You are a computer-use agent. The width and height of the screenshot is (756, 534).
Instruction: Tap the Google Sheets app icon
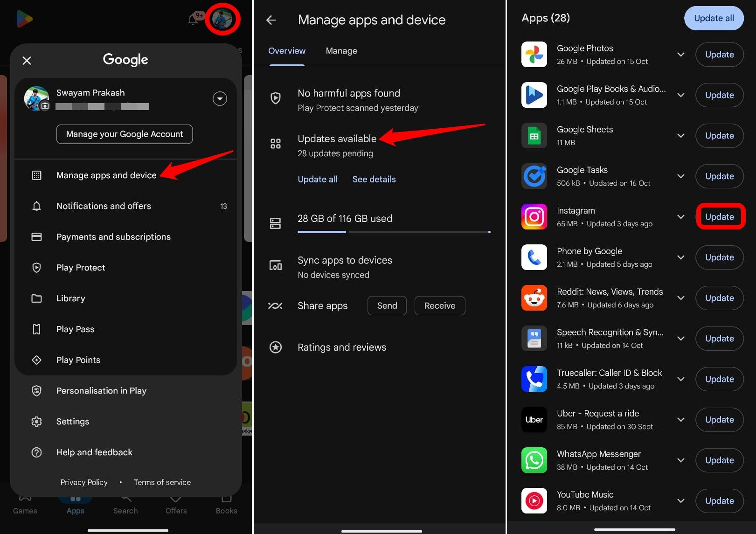click(x=534, y=136)
